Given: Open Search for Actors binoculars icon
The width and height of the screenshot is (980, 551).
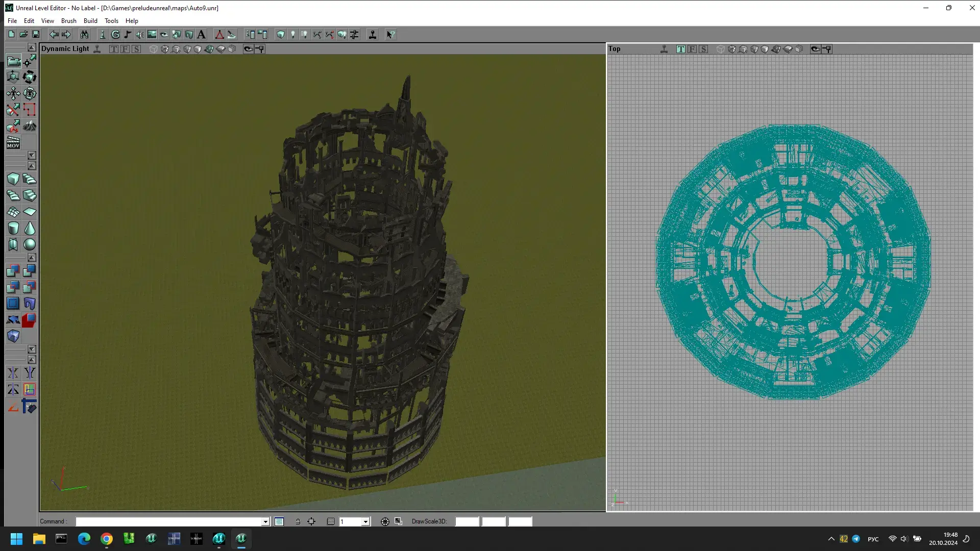Looking at the screenshot, I should pos(84,34).
